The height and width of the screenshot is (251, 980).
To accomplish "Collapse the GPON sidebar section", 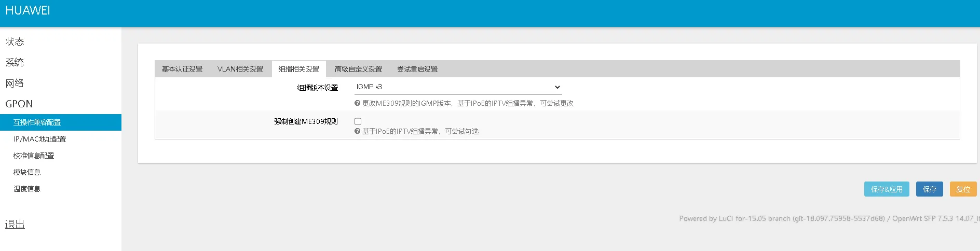I will coord(19,104).
